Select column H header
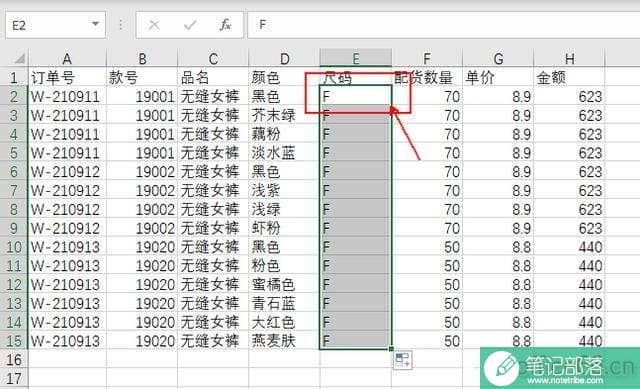640x389 pixels. [x=569, y=58]
